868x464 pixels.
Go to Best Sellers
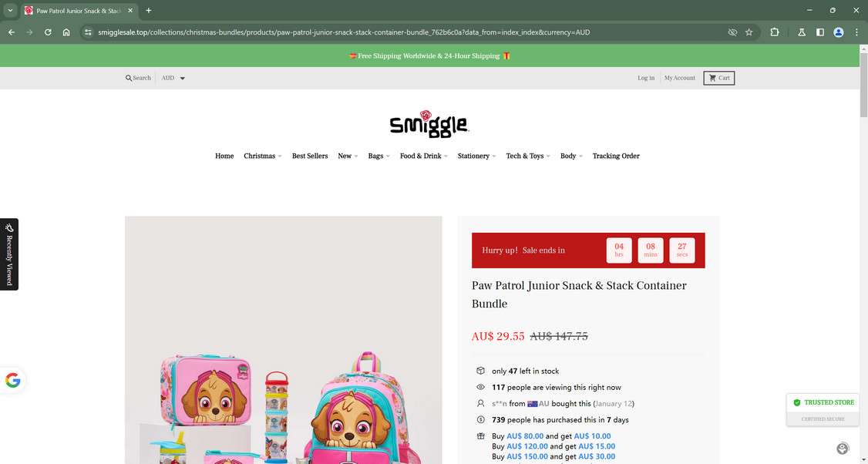[310, 156]
